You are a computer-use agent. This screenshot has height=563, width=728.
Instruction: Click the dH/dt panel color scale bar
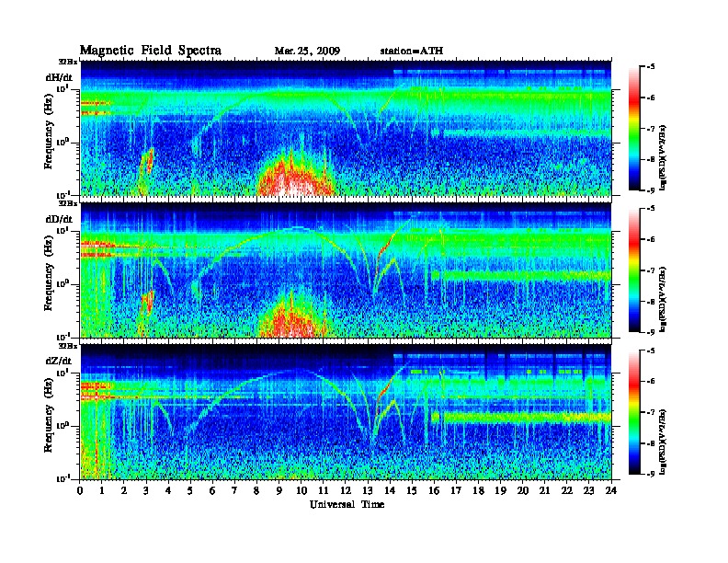pyautogui.click(x=634, y=129)
